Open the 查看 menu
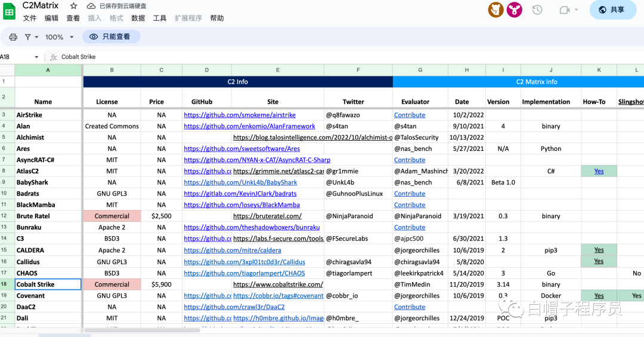Screen dimensions: 644x337 73,18
